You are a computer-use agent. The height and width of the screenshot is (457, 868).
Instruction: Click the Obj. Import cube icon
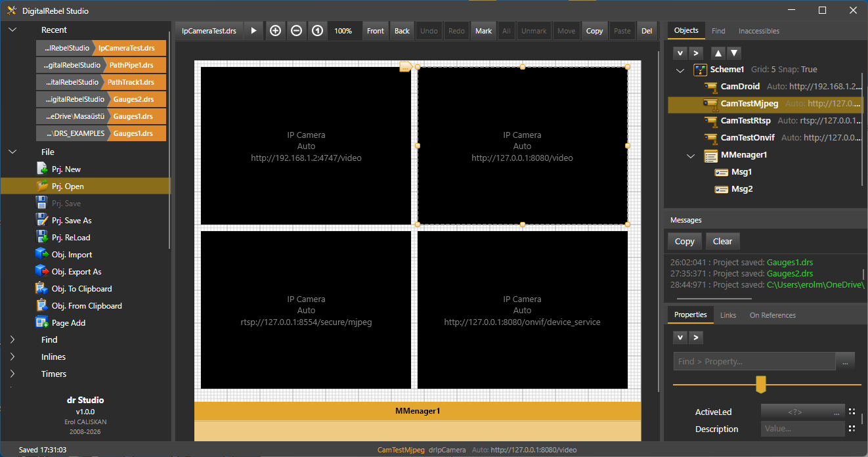coord(42,255)
